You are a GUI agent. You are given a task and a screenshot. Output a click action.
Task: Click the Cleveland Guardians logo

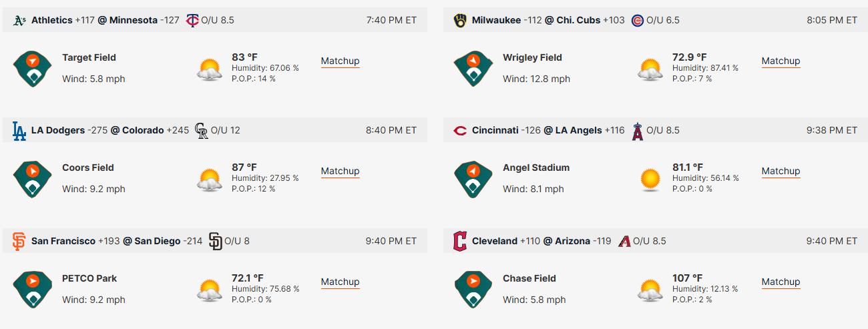(460, 241)
